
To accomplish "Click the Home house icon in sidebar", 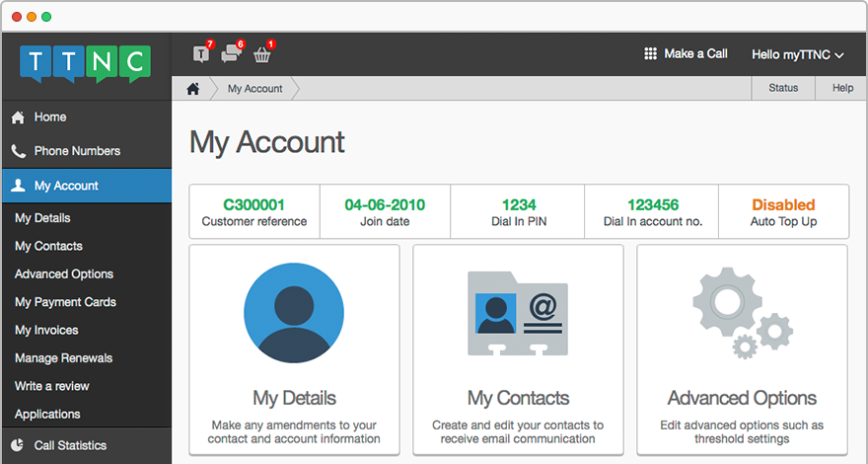I will point(19,116).
